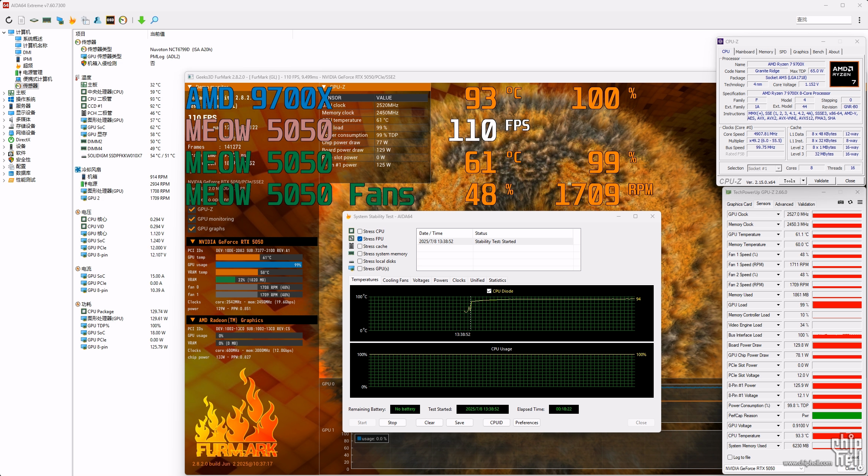This screenshot has height=476, width=868.
Task: Click the Validate button in CPU-Z
Action: pos(821,181)
